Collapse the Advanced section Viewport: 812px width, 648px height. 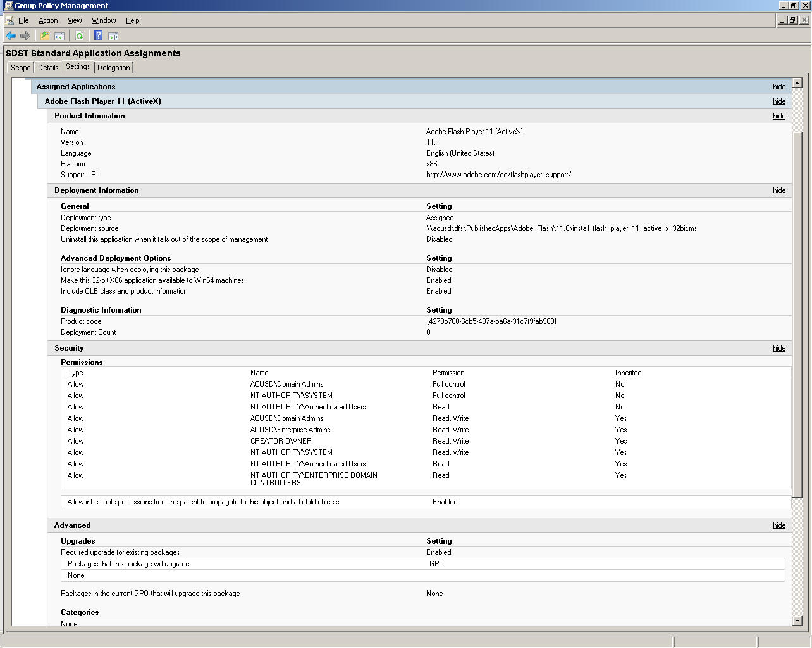[x=778, y=525]
